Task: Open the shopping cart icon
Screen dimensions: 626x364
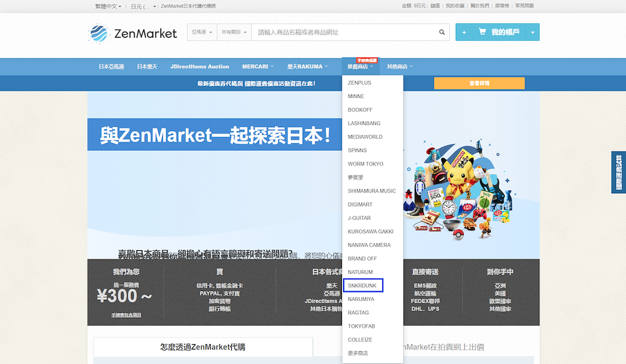Action: click(x=482, y=32)
